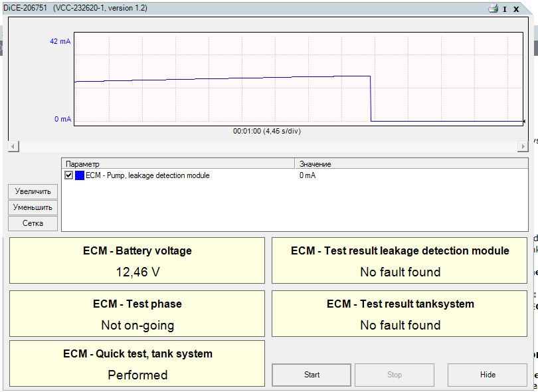Zoom out using the Уменьшить button
This screenshot has height=392, width=538.
tap(32, 207)
